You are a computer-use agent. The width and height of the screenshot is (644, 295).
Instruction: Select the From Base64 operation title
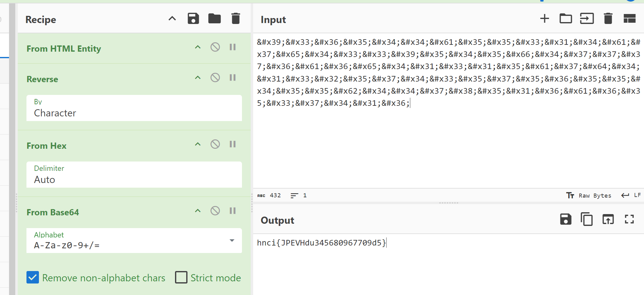[x=53, y=212]
